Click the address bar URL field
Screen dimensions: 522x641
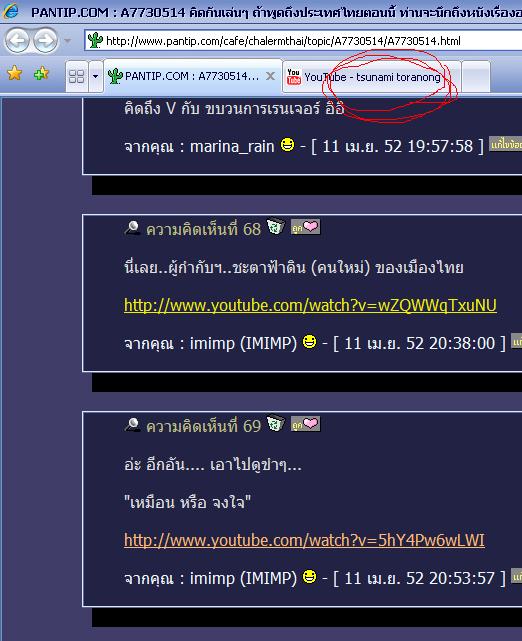click(303, 41)
